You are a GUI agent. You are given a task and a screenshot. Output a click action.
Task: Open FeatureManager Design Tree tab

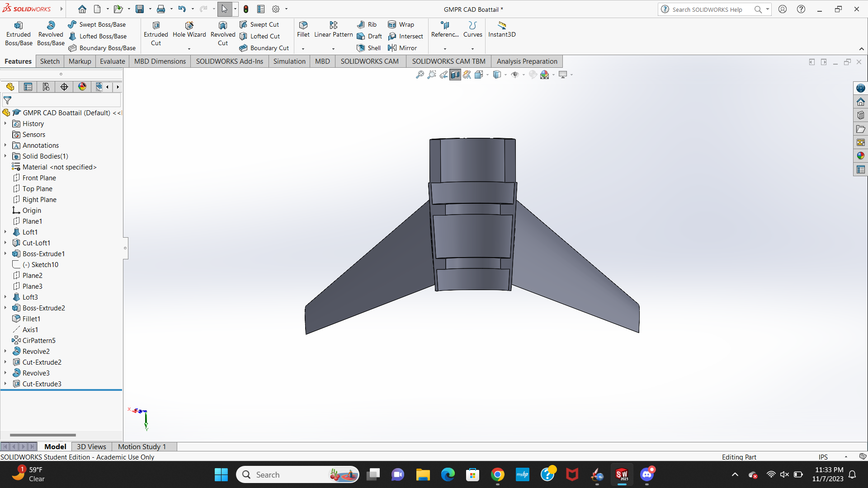click(x=10, y=87)
